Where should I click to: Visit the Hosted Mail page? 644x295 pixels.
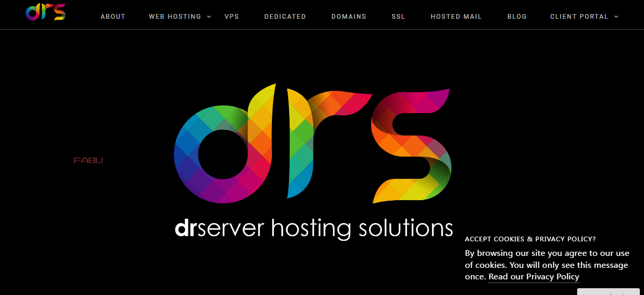[x=456, y=17]
